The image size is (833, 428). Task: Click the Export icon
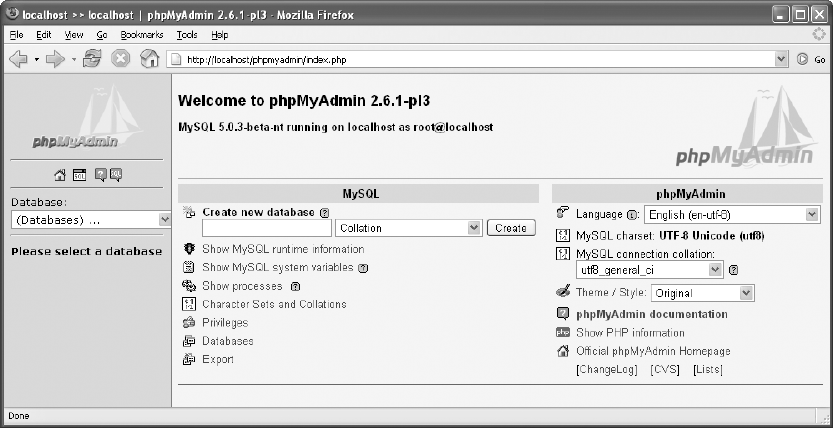[x=189, y=359]
